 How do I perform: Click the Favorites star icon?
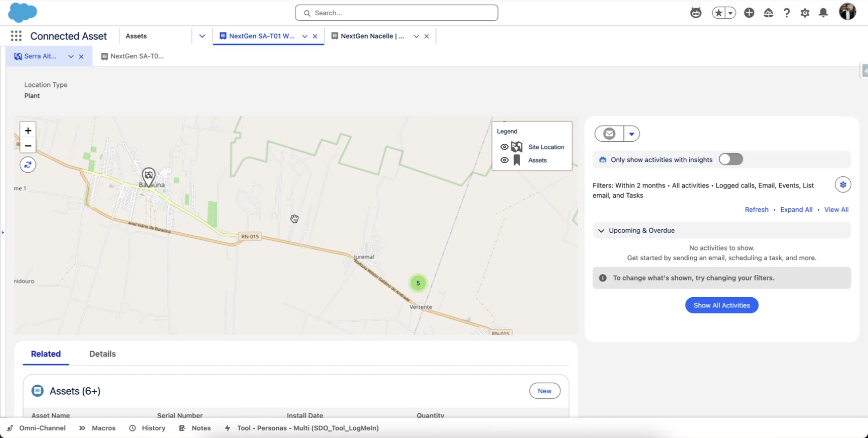(718, 13)
